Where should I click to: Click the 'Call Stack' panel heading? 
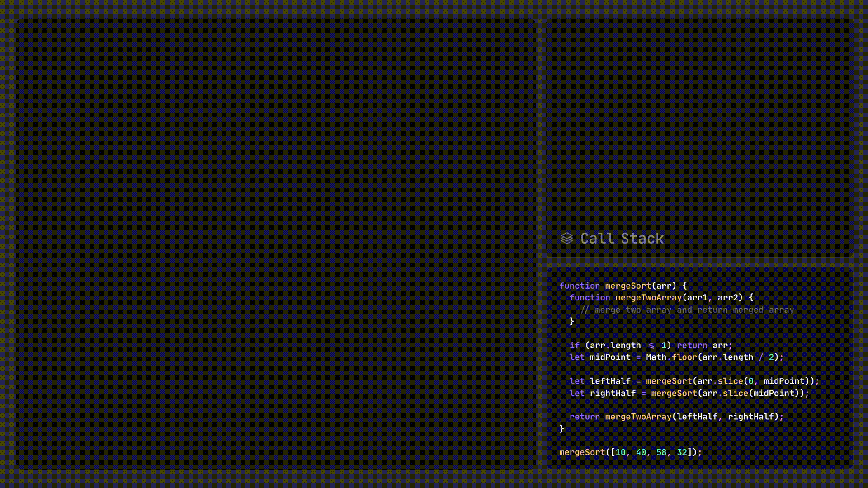coord(622,238)
